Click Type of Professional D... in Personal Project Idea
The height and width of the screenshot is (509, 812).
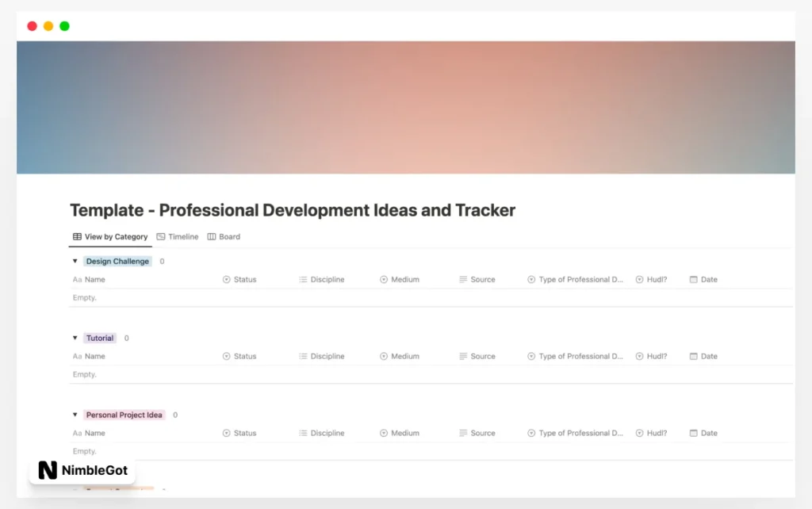[576, 433]
